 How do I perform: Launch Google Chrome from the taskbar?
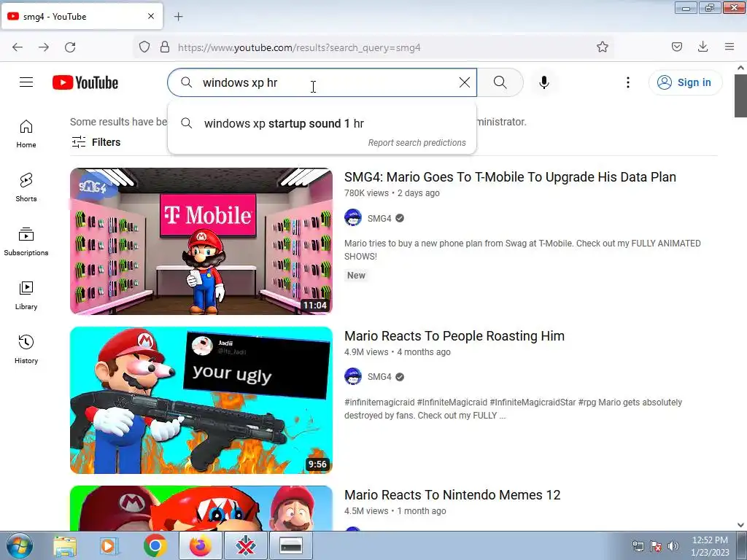(155, 546)
